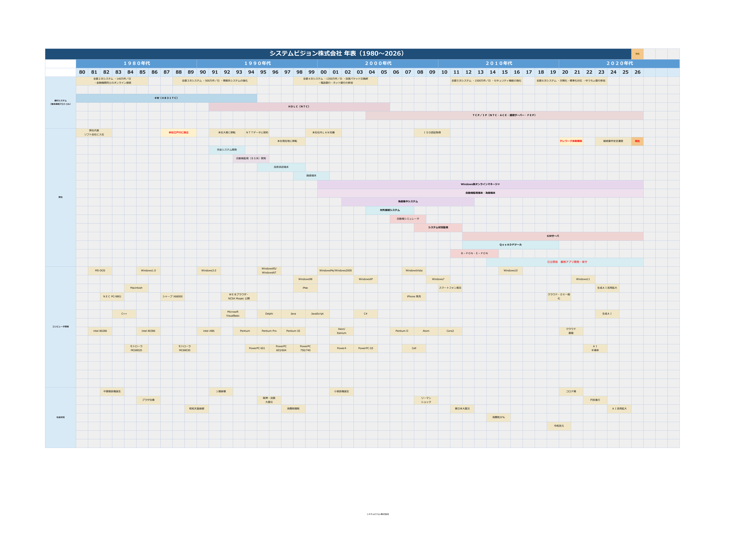
Task: Select "コロナ禍" event
Action: point(571,392)
